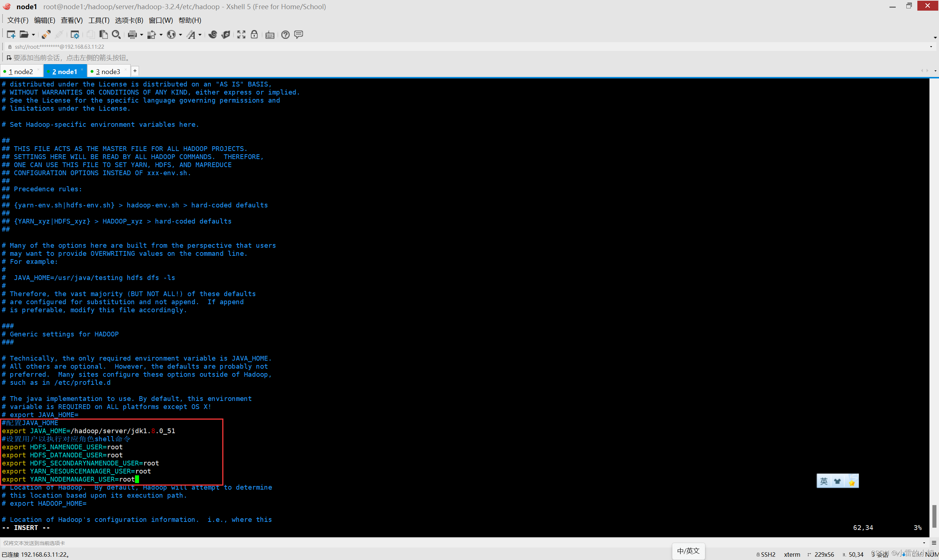
Task: Click the terminal vertical scrollbar thumb
Action: tap(934, 516)
